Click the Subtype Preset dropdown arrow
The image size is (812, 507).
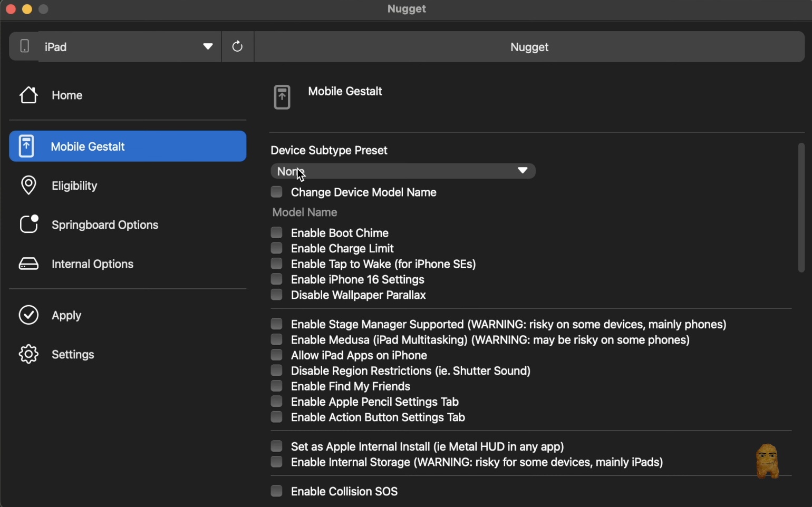(x=523, y=170)
